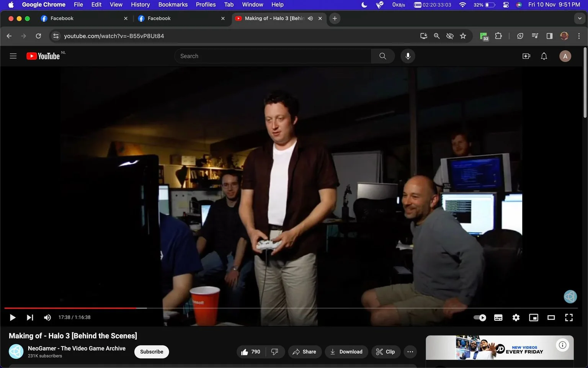This screenshot has height=368, width=588.
Task: Open Chrome extensions puzzle icon
Action: (x=498, y=36)
